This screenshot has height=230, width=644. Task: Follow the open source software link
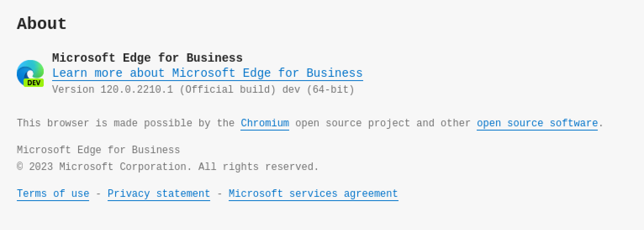537,123
